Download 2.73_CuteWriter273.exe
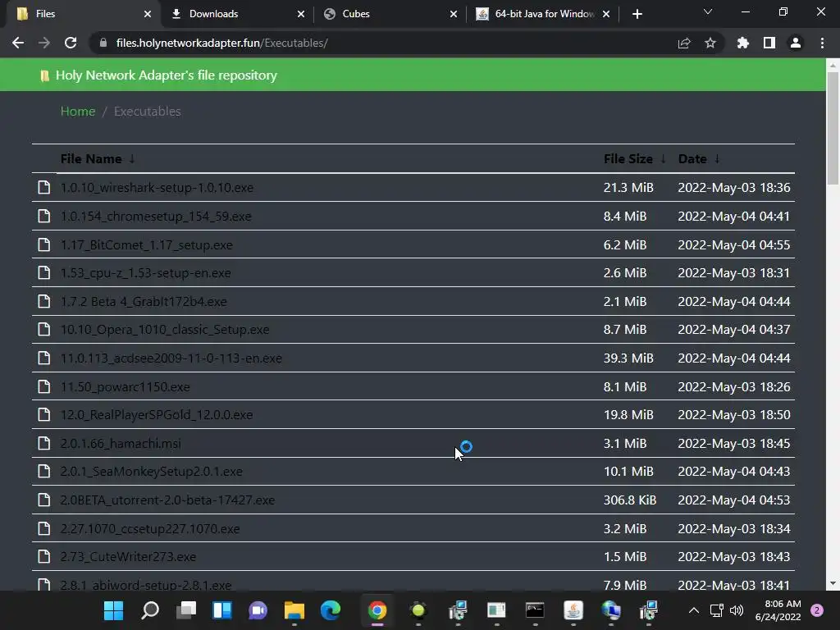 (x=128, y=557)
